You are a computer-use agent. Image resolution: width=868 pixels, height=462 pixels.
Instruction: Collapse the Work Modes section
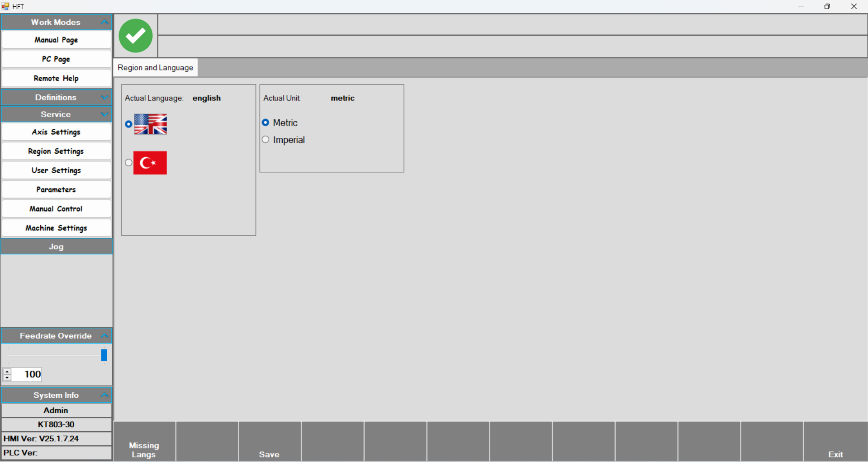coord(104,22)
